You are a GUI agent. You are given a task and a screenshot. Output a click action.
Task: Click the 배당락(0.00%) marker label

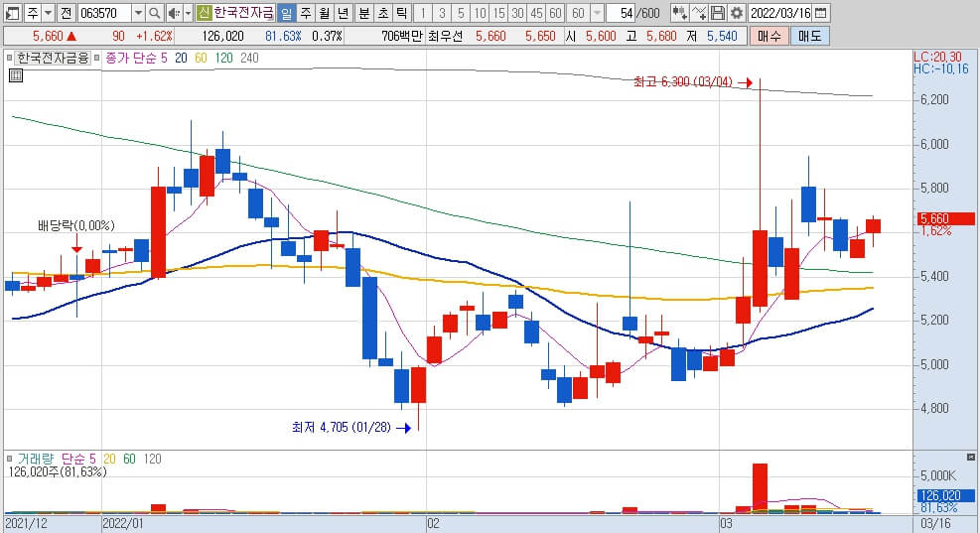coord(76,226)
